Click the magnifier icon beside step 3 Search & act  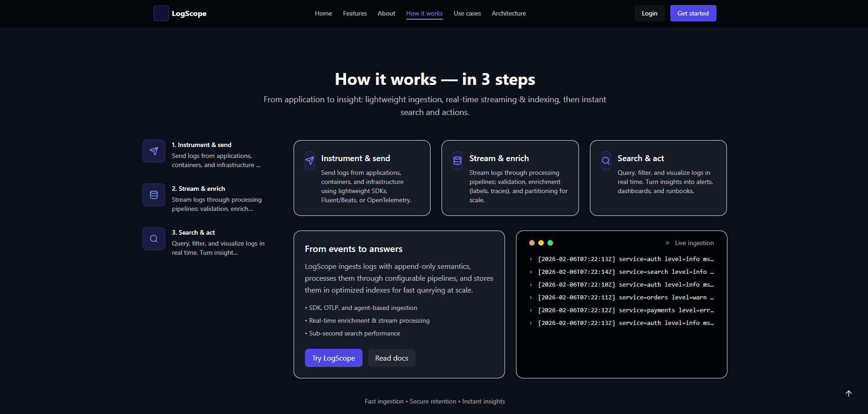click(154, 239)
